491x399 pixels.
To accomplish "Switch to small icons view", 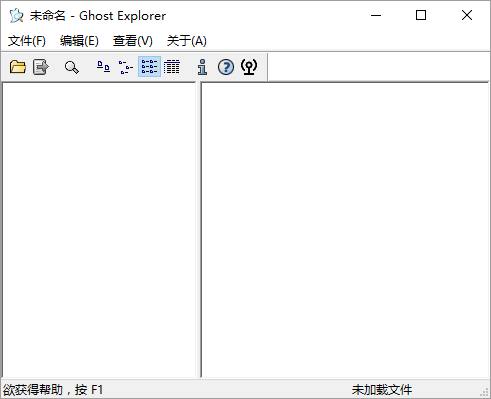I will [x=126, y=67].
